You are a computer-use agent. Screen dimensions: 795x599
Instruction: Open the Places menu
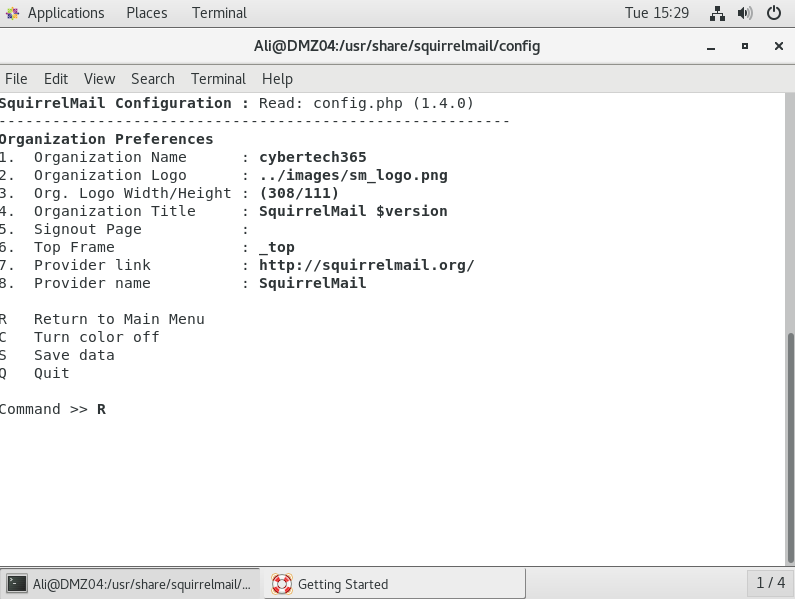pyautogui.click(x=147, y=13)
